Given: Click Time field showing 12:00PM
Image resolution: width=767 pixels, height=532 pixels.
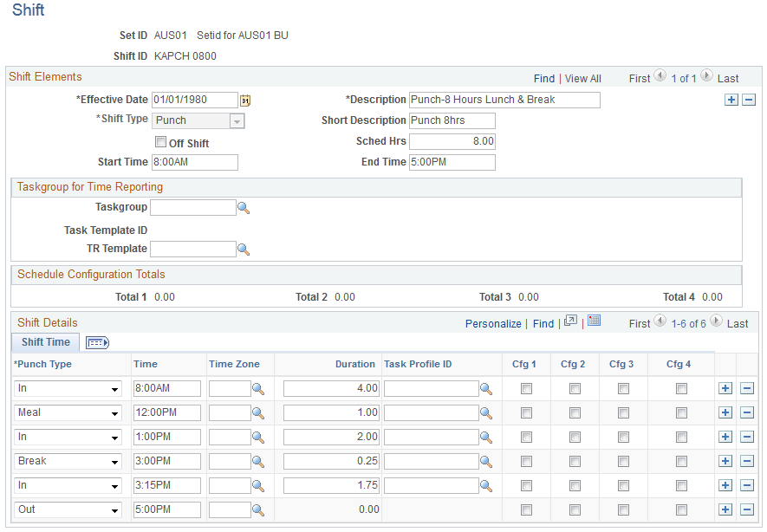Looking at the screenshot, I should (x=166, y=412).
